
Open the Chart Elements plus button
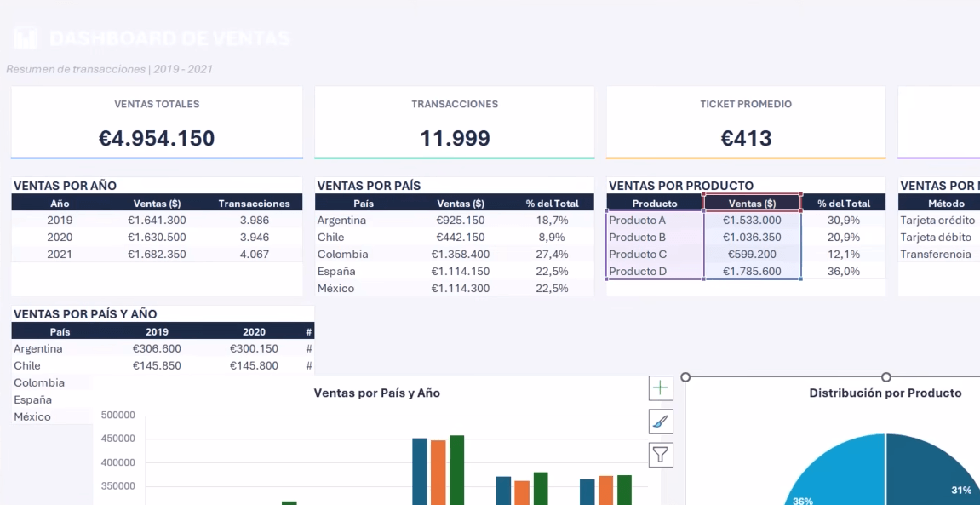coord(661,388)
